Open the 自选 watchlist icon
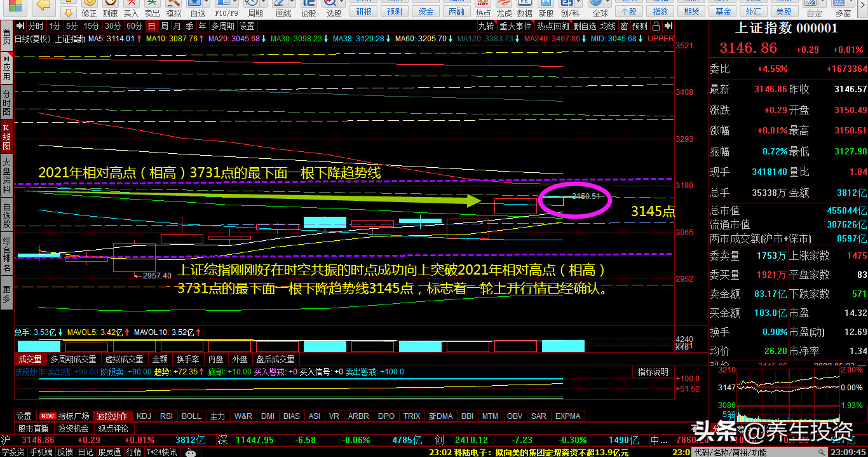 (x=198, y=8)
